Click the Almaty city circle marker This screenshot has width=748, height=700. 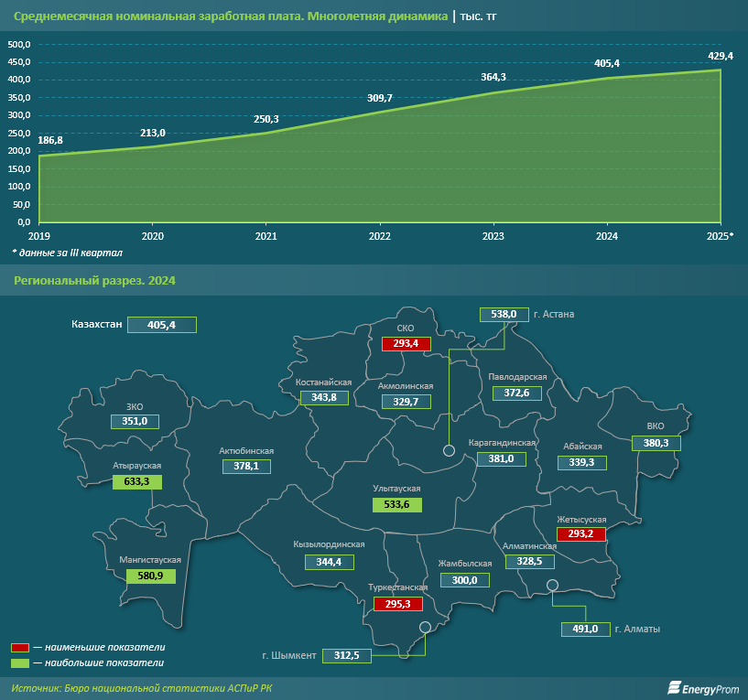[552, 585]
